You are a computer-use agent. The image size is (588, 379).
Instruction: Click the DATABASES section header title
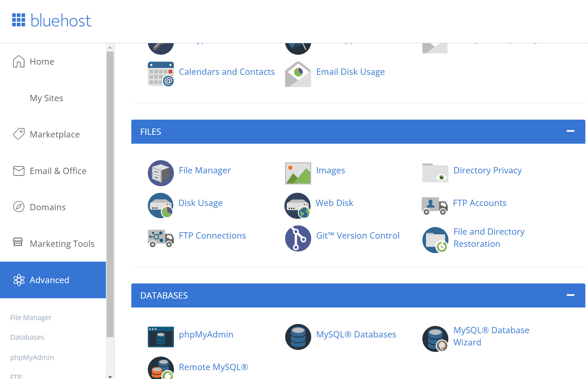click(x=164, y=296)
